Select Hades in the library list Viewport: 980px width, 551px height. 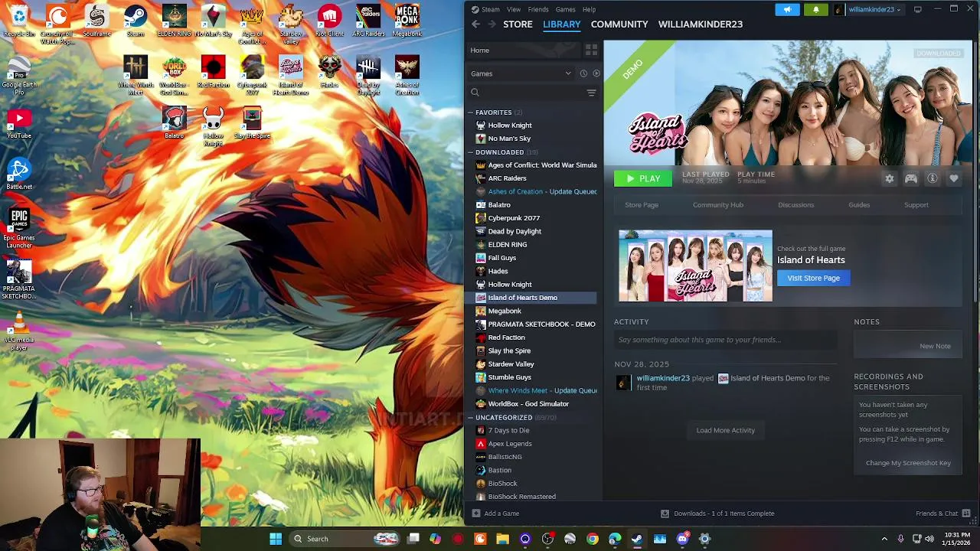pos(532,272)
